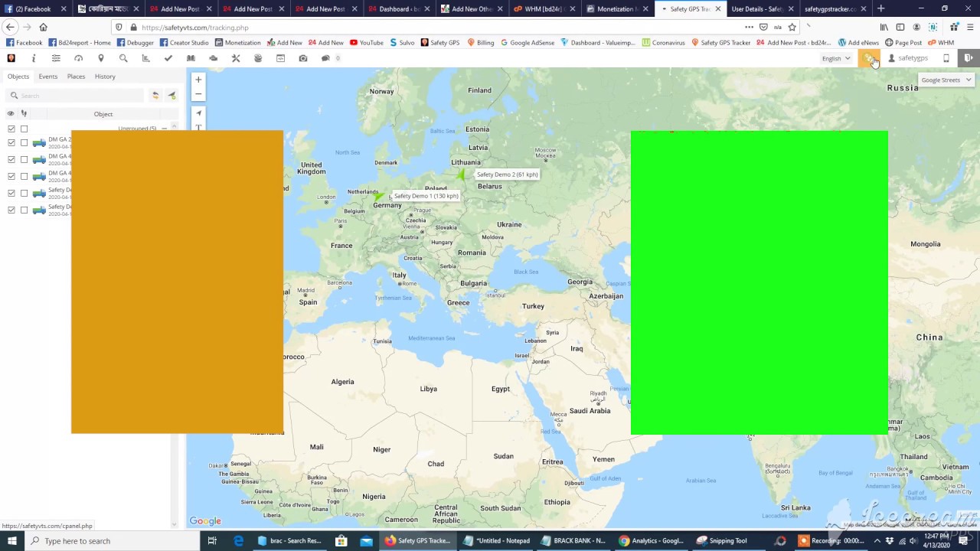Open Microsoft Edge from the taskbar
The height and width of the screenshot is (551, 980).
(x=239, y=541)
